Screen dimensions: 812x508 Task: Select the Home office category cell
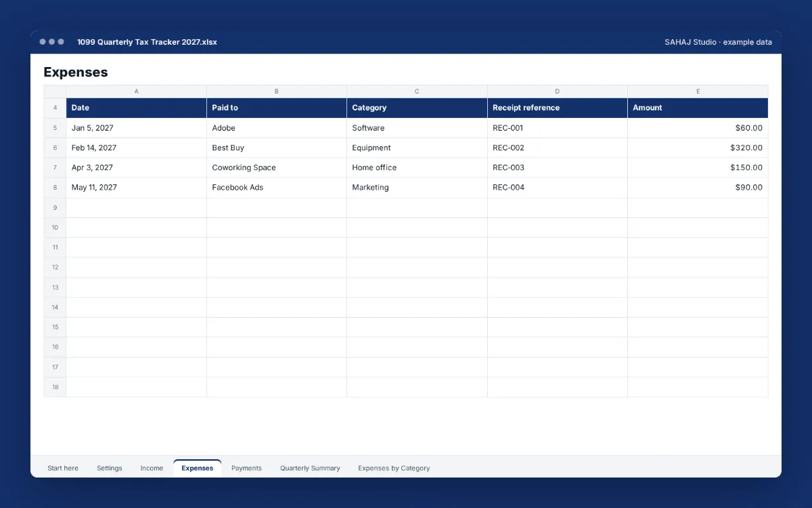(x=417, y=167)
